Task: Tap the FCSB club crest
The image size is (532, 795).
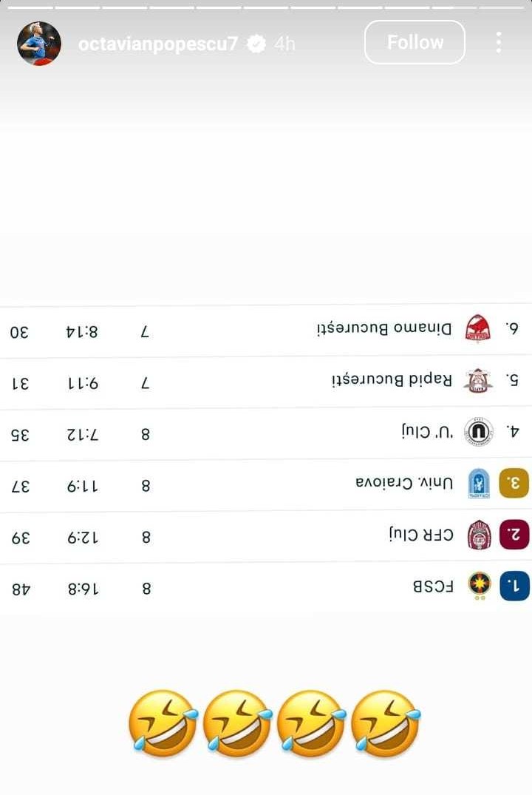Action: tap(480, 586)
